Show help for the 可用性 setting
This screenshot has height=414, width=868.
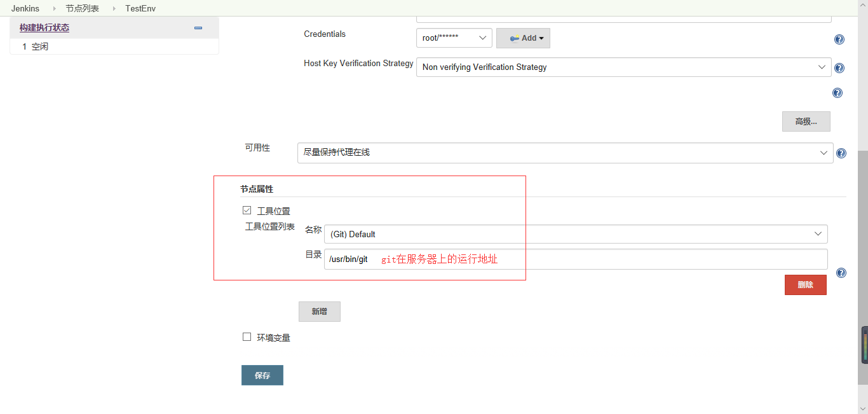[x=841, y=153]
